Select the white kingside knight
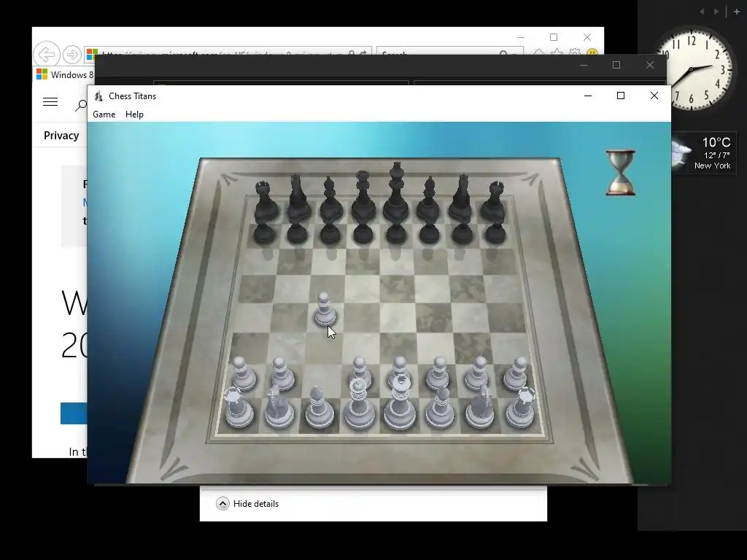This screenshot has height=560, width=747. click(480, 408)
